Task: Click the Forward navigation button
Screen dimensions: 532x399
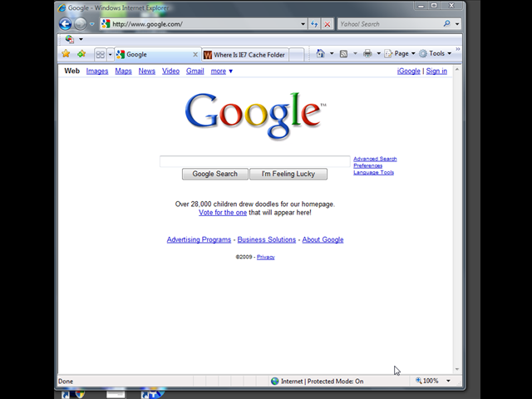Action: pyautogui.click(x=81, y=24)
